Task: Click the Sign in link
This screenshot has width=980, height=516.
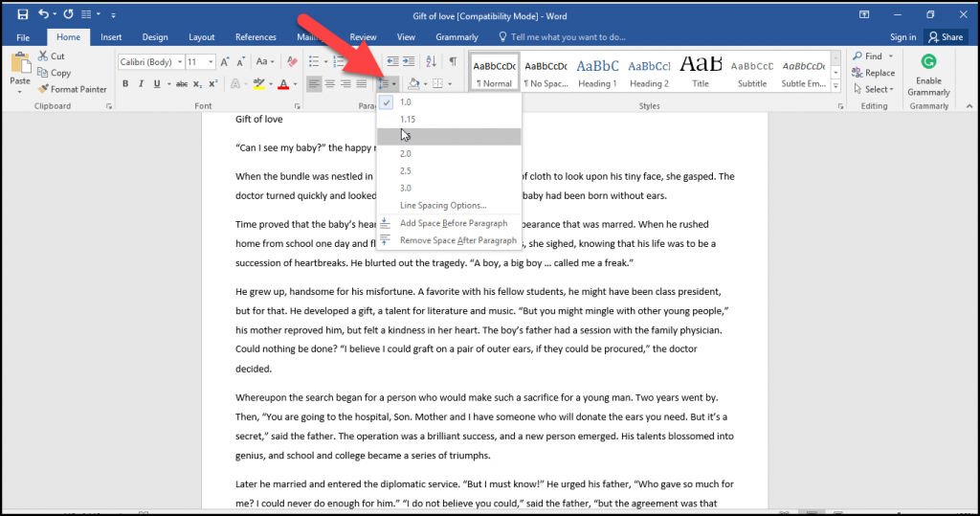Action: coord(903,37)
